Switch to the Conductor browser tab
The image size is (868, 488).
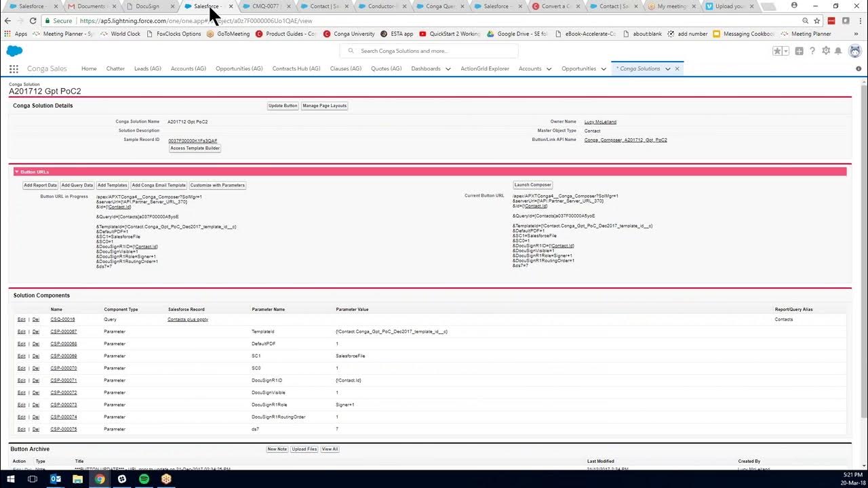[382, 6]
